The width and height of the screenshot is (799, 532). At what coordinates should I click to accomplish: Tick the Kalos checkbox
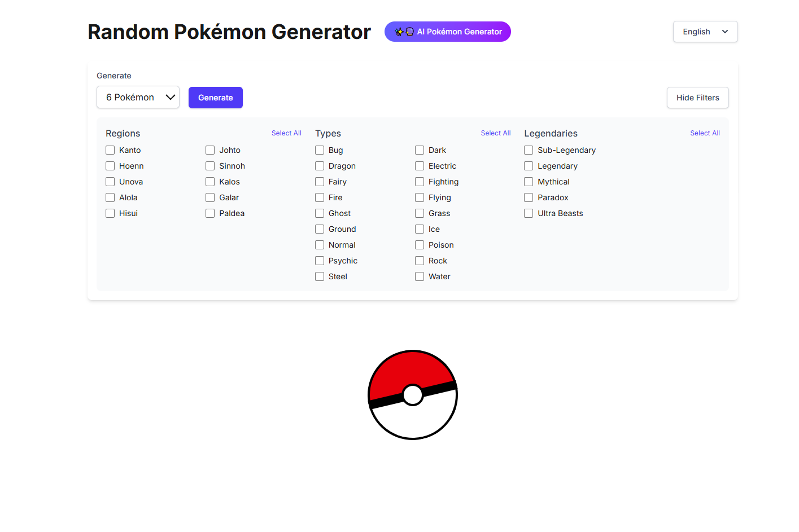coord(210,182)
